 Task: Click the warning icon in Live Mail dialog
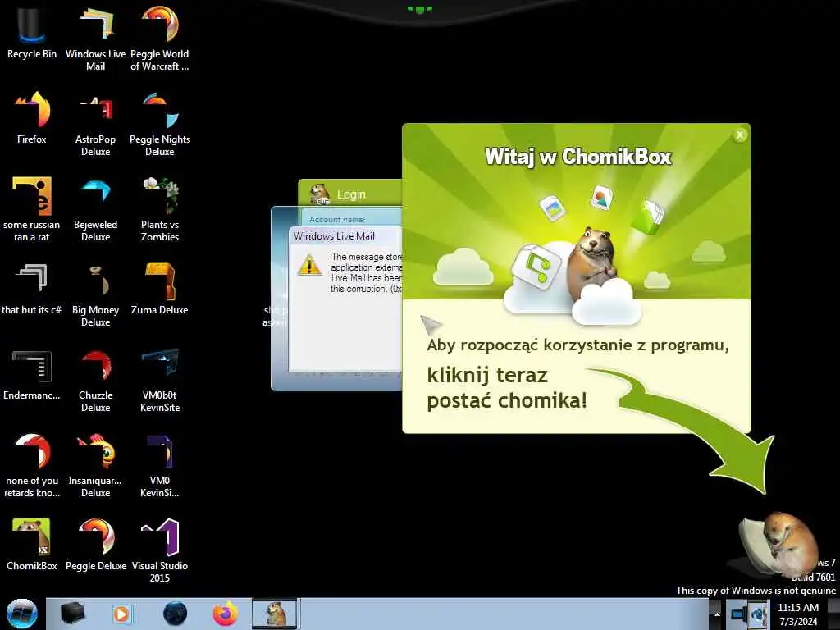click(309, 265)
